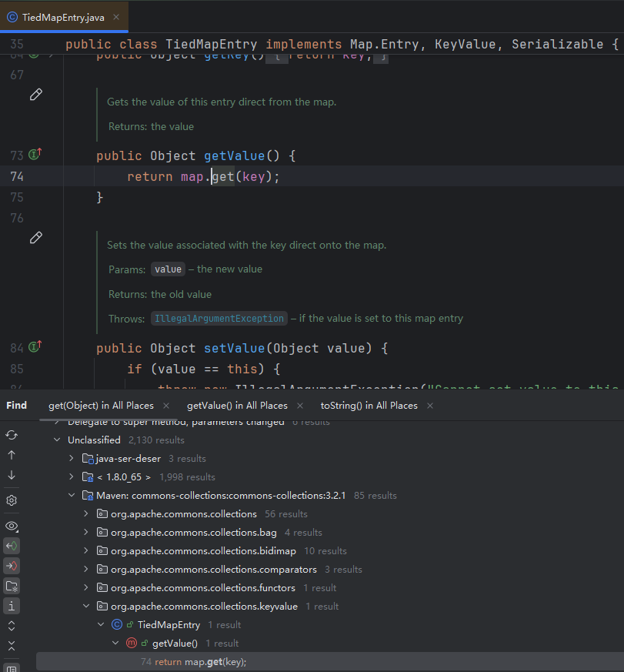Toggle Show Read Access filter button

(12, 546)
